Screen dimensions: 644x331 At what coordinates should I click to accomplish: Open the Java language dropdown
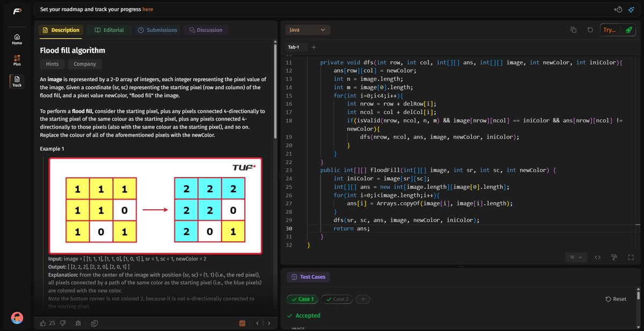click(308, 30)
